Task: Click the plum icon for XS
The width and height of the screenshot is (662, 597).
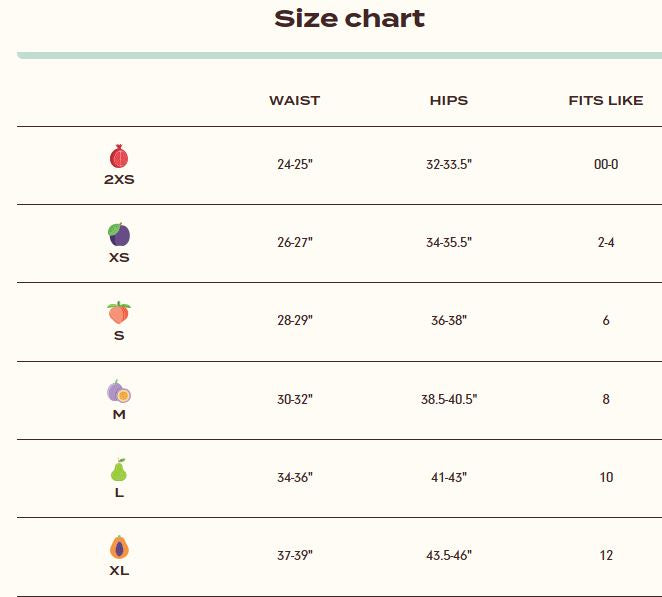Action: click(119, 235)
